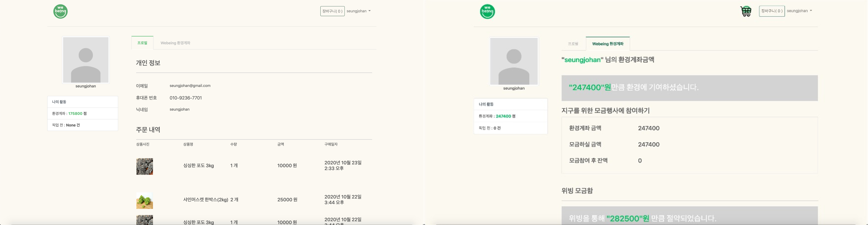
Task: Open bottom grape product thumbnail
Action: click(144, 220)
